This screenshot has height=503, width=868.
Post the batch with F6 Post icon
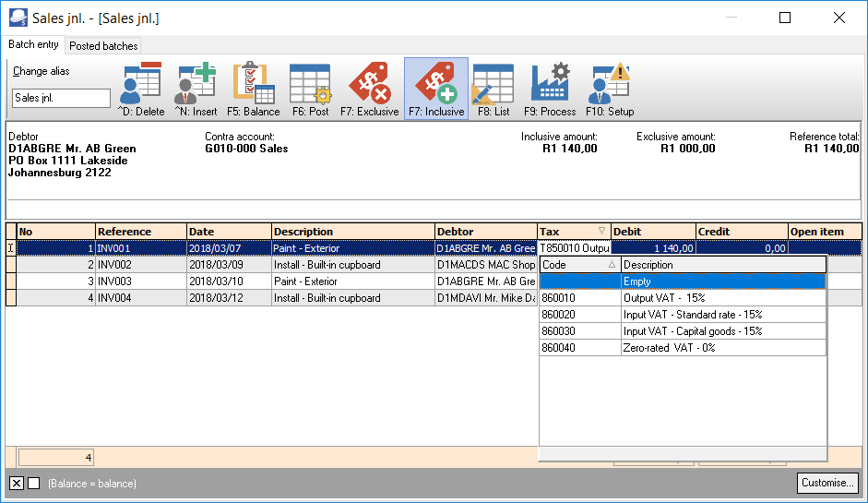pos(311,89)
